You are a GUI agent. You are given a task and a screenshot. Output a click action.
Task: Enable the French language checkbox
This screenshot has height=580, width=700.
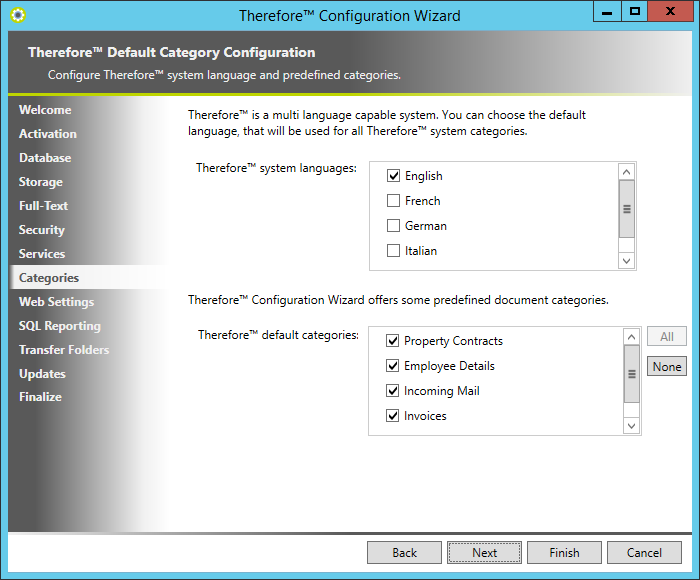pyautogui.click(x=393, y=200)
